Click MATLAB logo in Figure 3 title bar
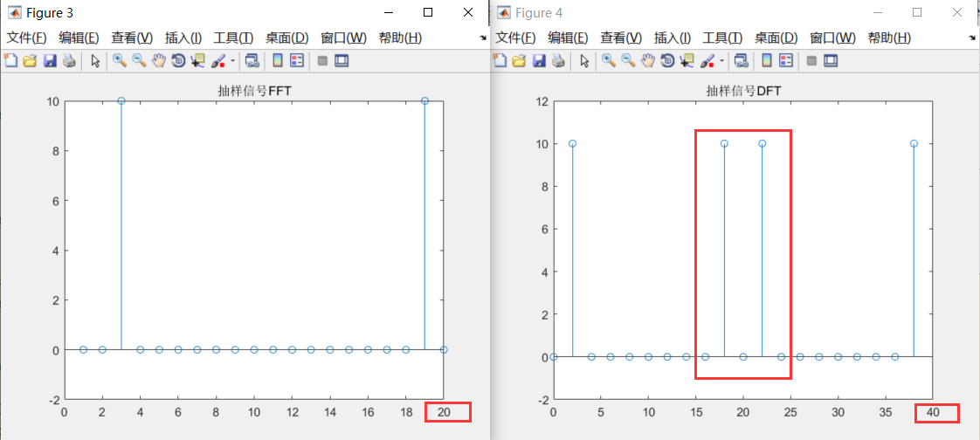The height and width of the screenshot is (440, 980). point(14,12)
